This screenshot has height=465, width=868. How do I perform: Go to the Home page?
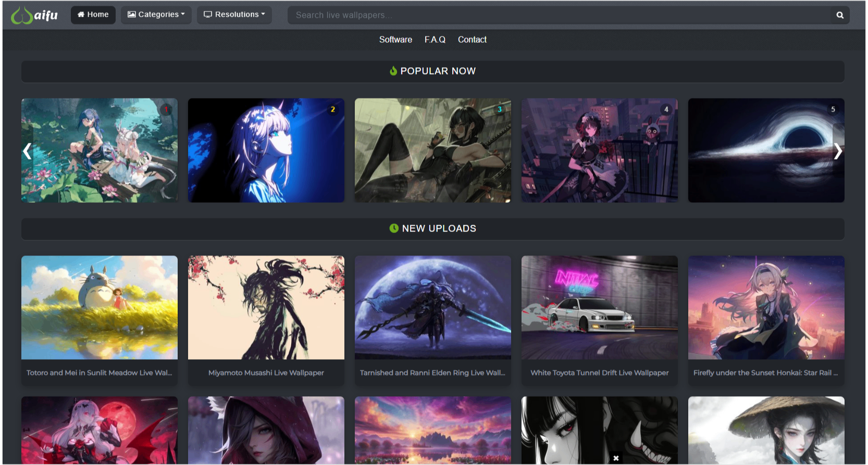[x=93, y=15]
